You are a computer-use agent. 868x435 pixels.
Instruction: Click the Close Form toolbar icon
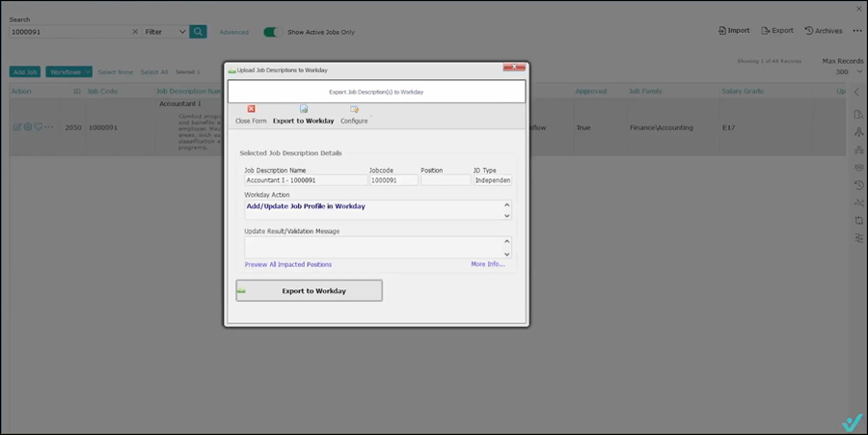click(x=251, y=109)
